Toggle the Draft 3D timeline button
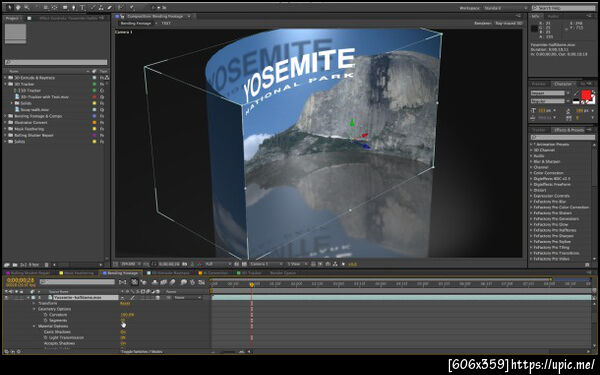Screen dimensions: 600x375 143,282
